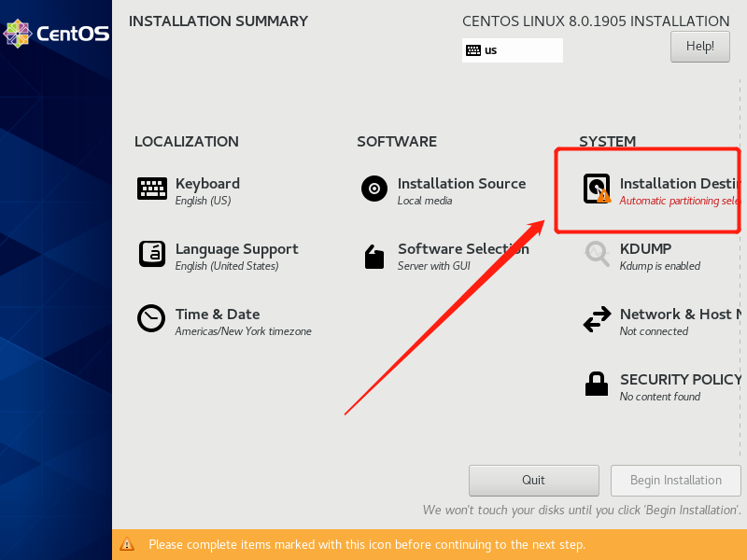Click the 'No content found' text
The height and width of the screenshot is (560, 747).
pyautogui.click(x=660, y=396)
